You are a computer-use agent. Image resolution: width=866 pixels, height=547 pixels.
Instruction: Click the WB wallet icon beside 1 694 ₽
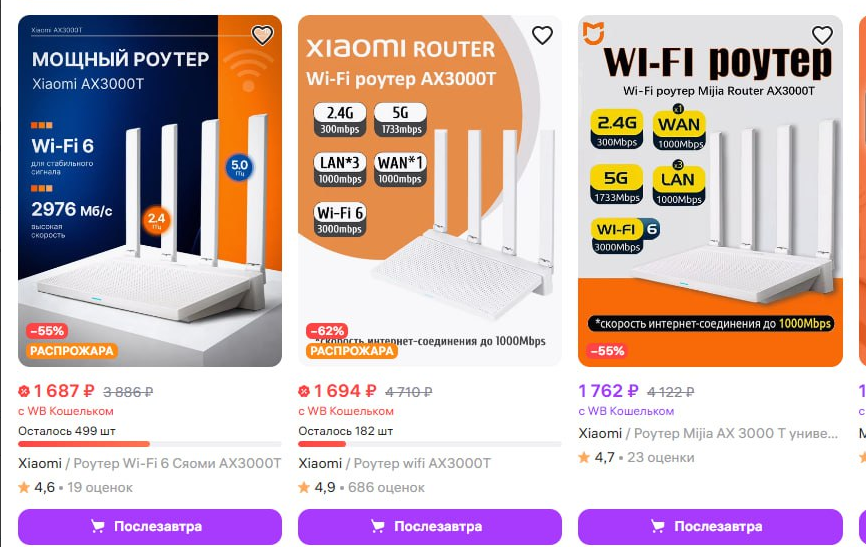pyautogui.click(x=304, y=392)
